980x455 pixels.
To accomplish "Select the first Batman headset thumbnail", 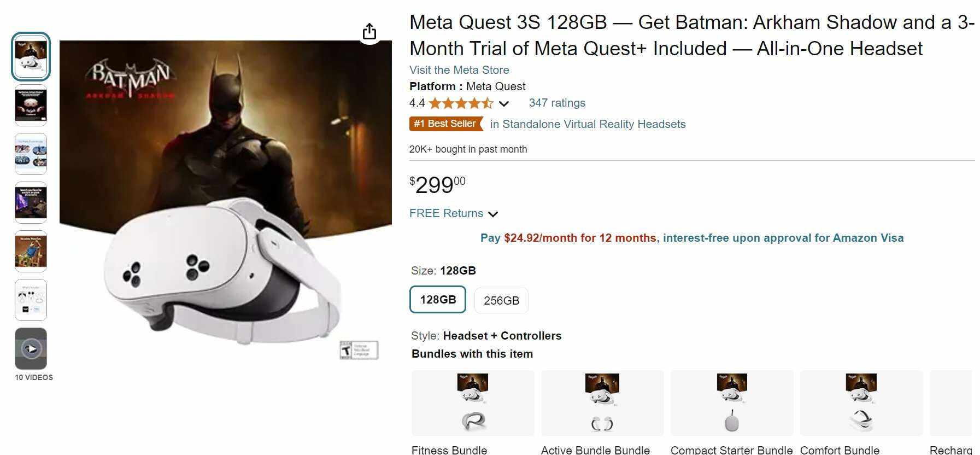I will point(31,57).
